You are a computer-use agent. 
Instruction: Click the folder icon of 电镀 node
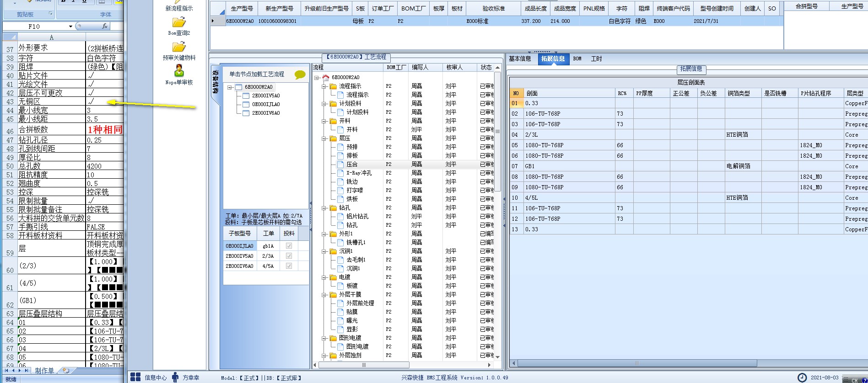[x=333, y=277]
